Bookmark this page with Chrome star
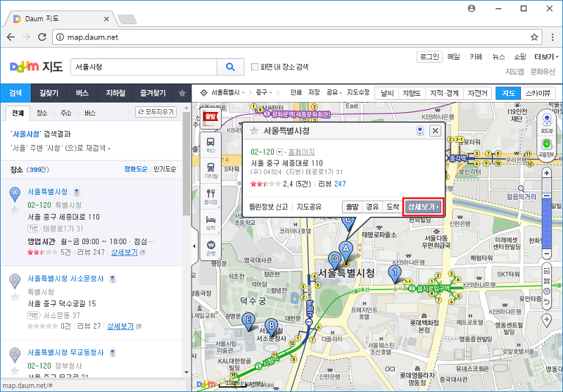 [x=534, y=37]
